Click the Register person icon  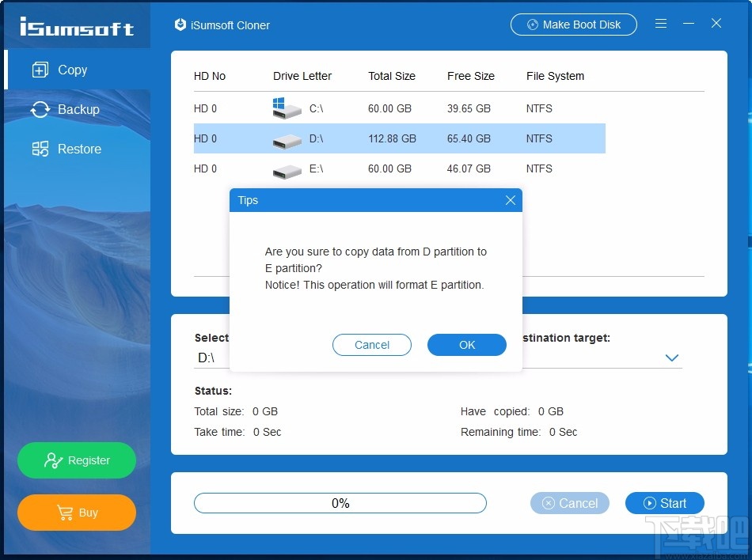coord(53,460)
